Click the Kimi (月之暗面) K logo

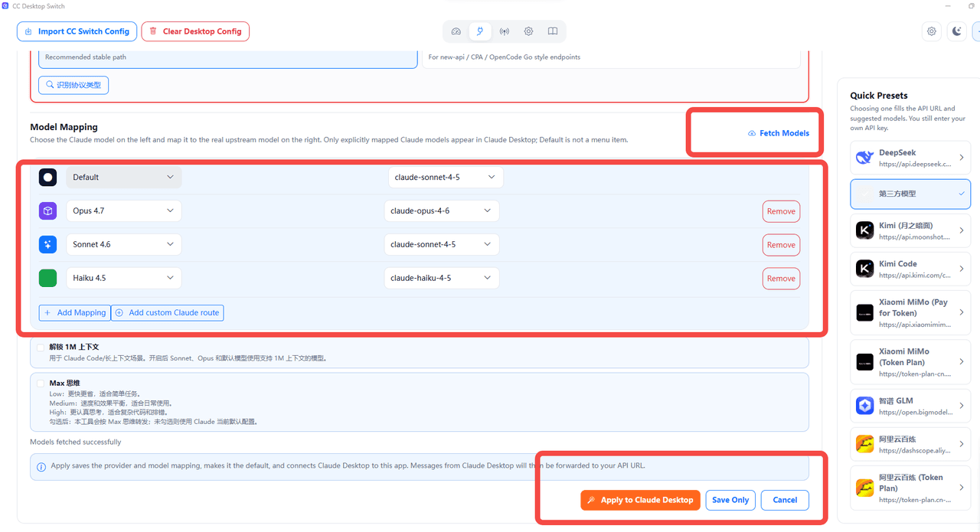tap(864, 230)
